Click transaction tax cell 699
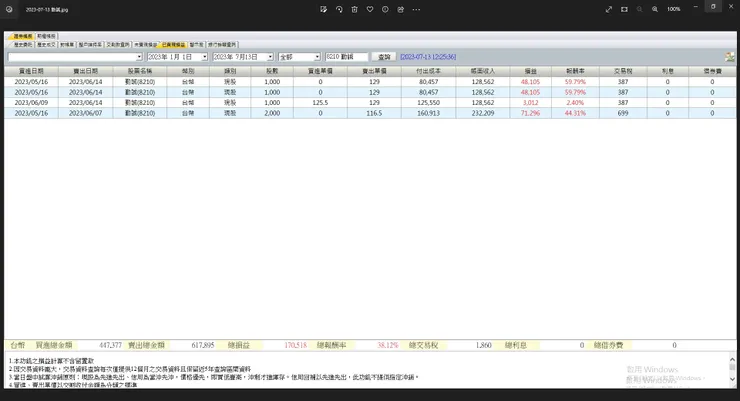740x401 pixels. click(x=623, y=113)
